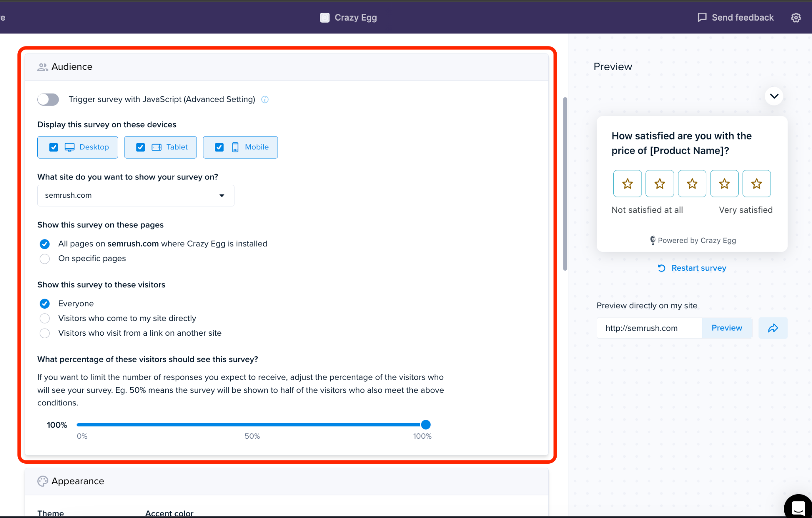812x518 pixels.
Task: Click the Appearance section header
Action: click(x=287, y=481)
